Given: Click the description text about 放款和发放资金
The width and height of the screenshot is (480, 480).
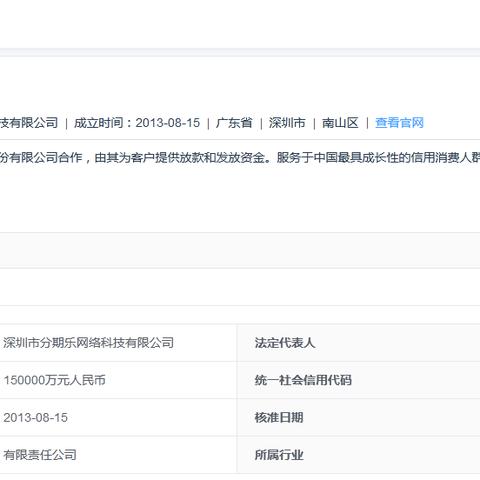Looking at the screenshot, I should [240, 157].
